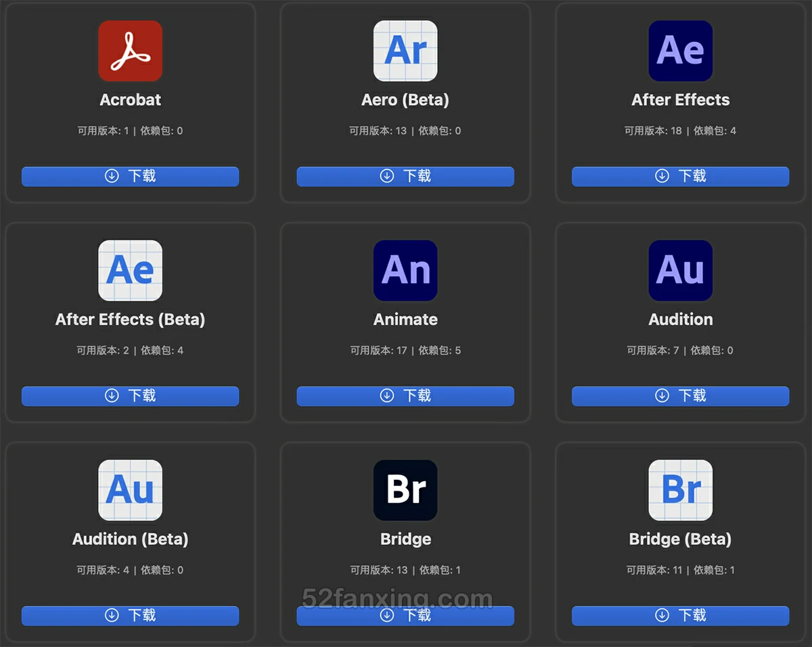This screenshot has height=647, width=812.
Task: Select the Aero (Beta) title text
Action: (x=405, y=100)
